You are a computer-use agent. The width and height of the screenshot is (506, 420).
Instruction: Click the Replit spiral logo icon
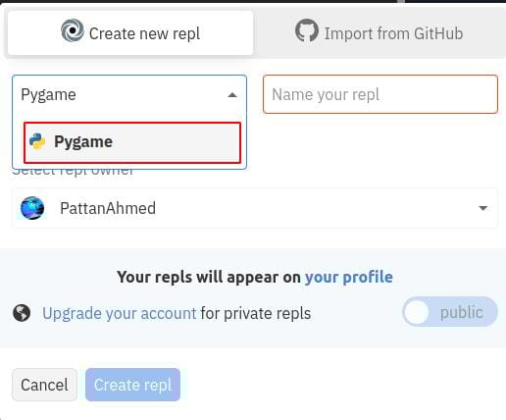[73, 30]
